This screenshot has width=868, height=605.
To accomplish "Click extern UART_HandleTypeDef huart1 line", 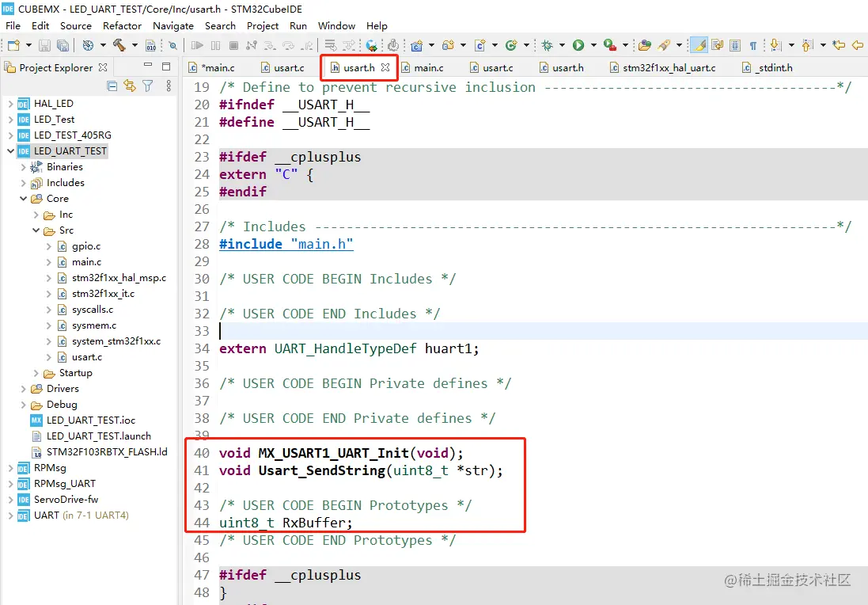I will coord(349,348).
